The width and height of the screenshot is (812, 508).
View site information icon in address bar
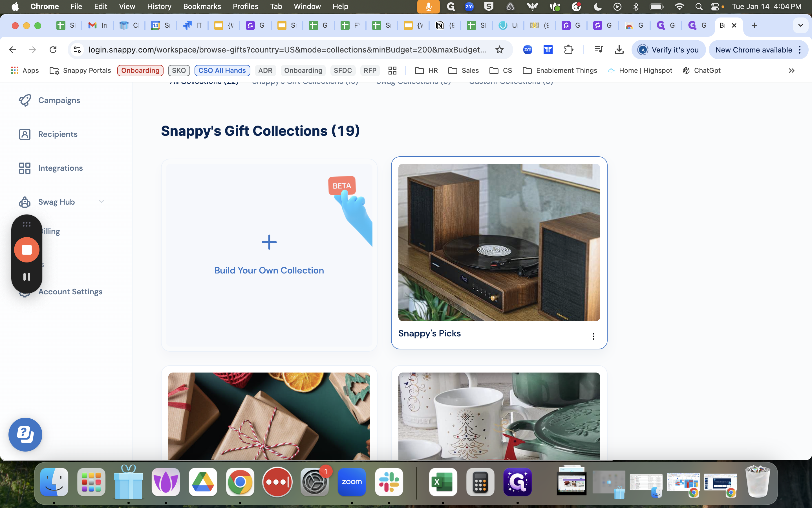click(77, 50)
